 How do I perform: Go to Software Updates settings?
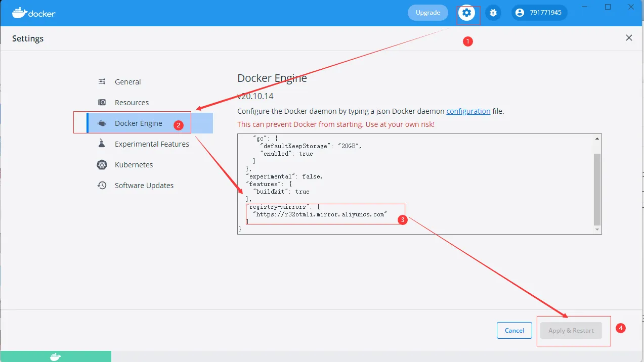[x=144, y=186]
